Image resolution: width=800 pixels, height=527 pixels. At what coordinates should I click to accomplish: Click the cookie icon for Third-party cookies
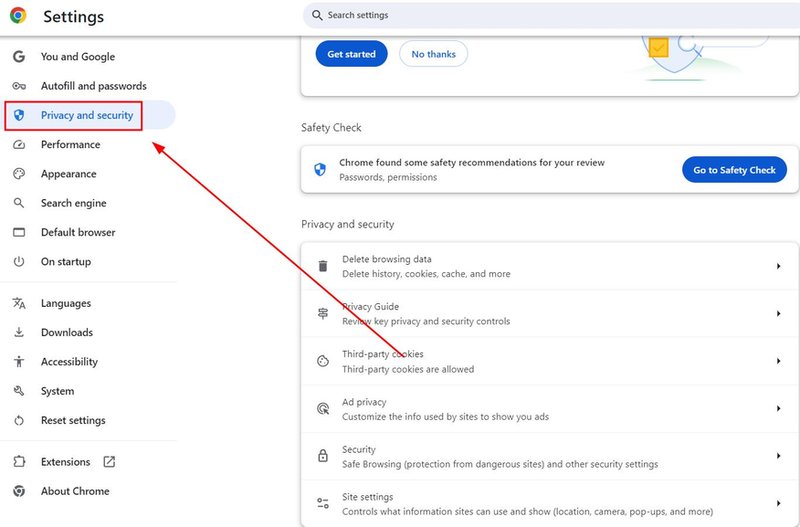pos(323,361)
